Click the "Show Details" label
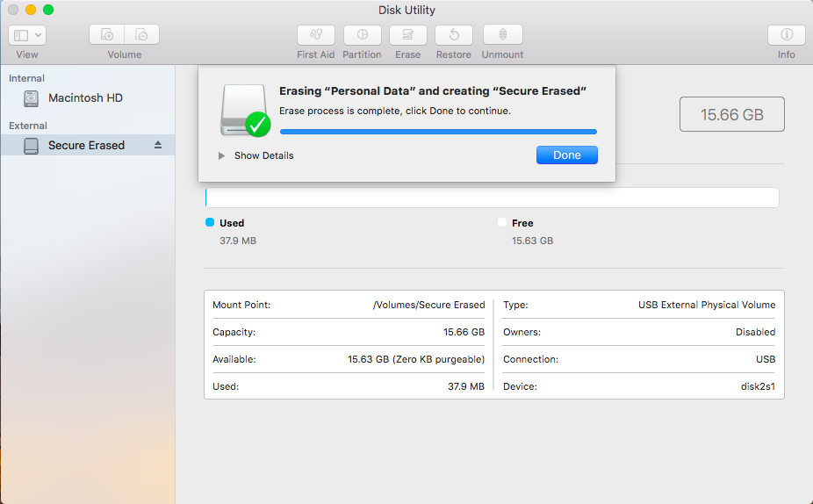The width and height of the screenshot is (813, 504). coord(264,155)
